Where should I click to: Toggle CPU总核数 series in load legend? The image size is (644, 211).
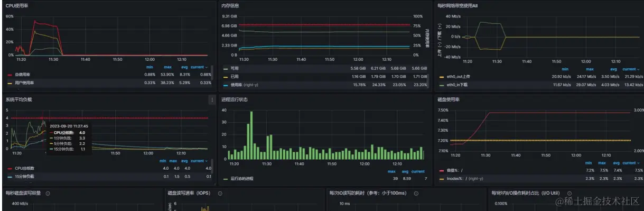click(x=24, y=168)
